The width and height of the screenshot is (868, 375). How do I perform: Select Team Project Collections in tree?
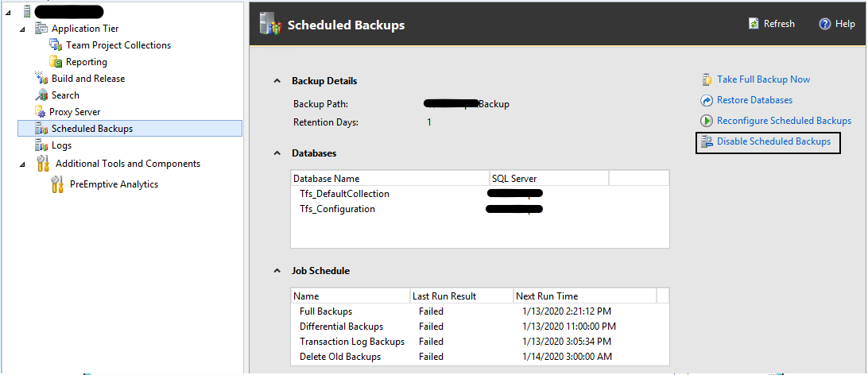tap(118, 44)
